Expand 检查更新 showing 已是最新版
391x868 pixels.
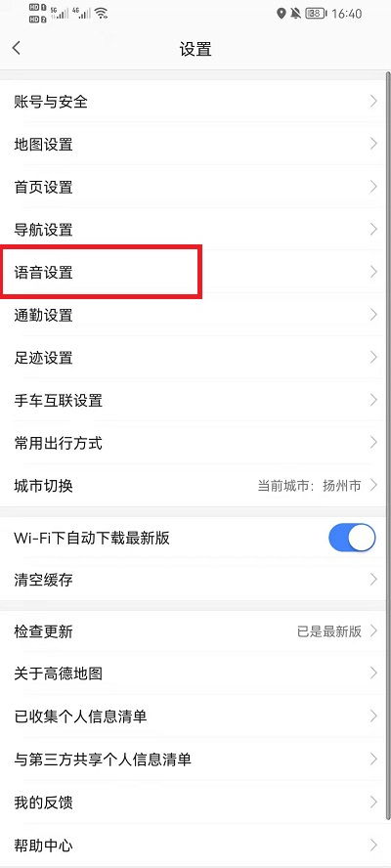click(x=193, y=631)
